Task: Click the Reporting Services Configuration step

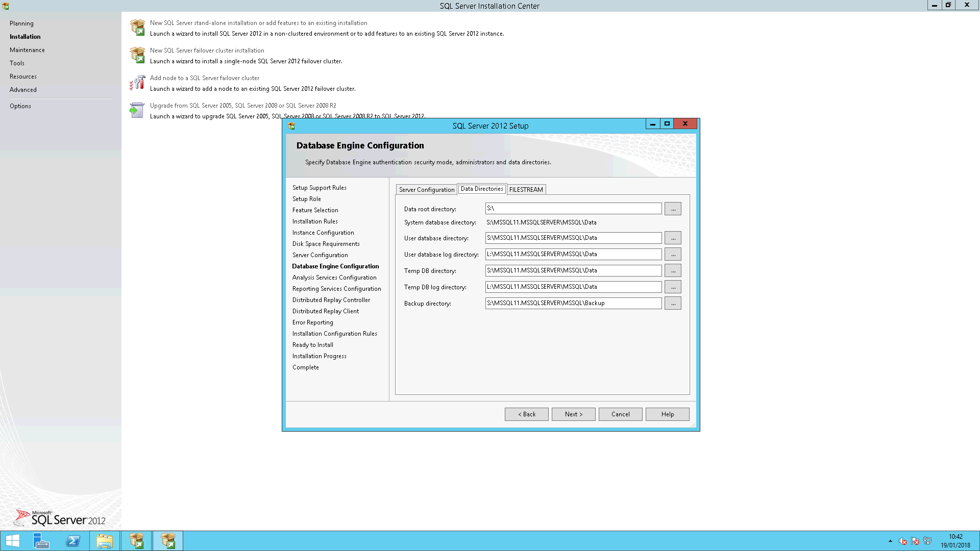Action: [x=336, y=289]
